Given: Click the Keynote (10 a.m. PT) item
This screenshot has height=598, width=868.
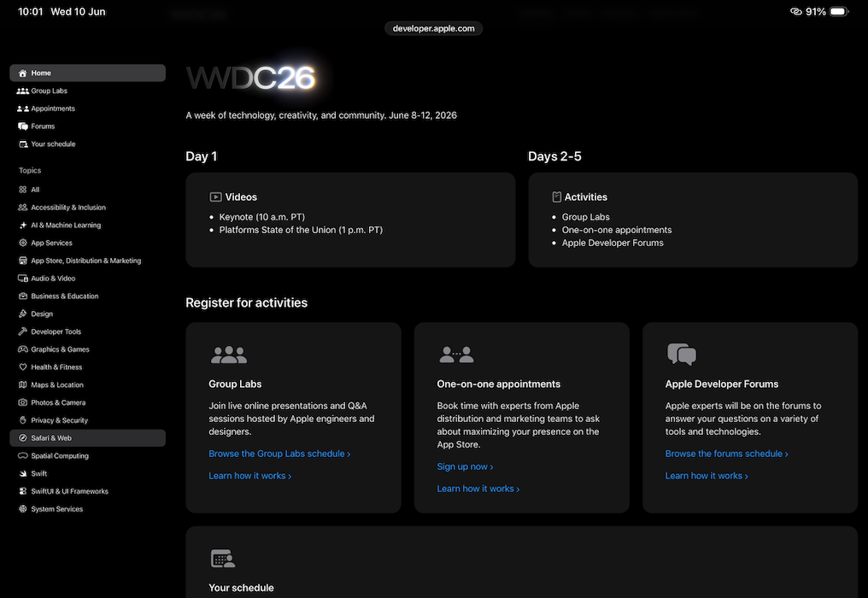Looking at the screenshot, I should click(261, 217).
